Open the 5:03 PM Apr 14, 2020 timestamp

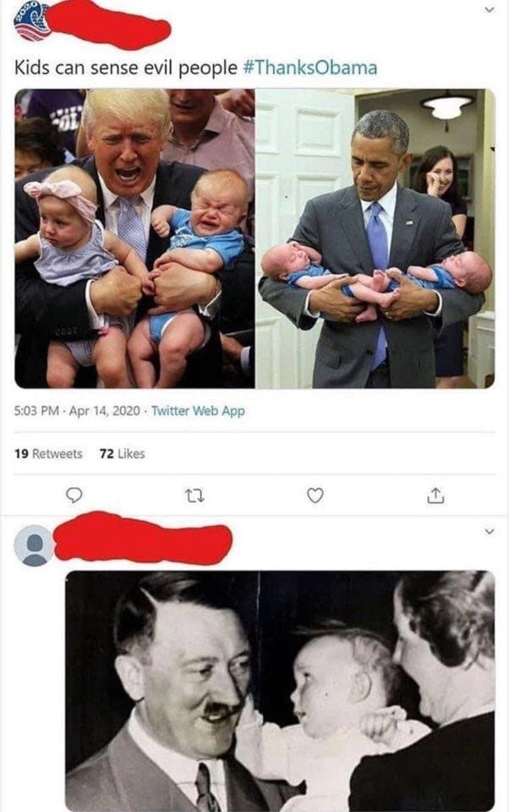click(77, 411)
